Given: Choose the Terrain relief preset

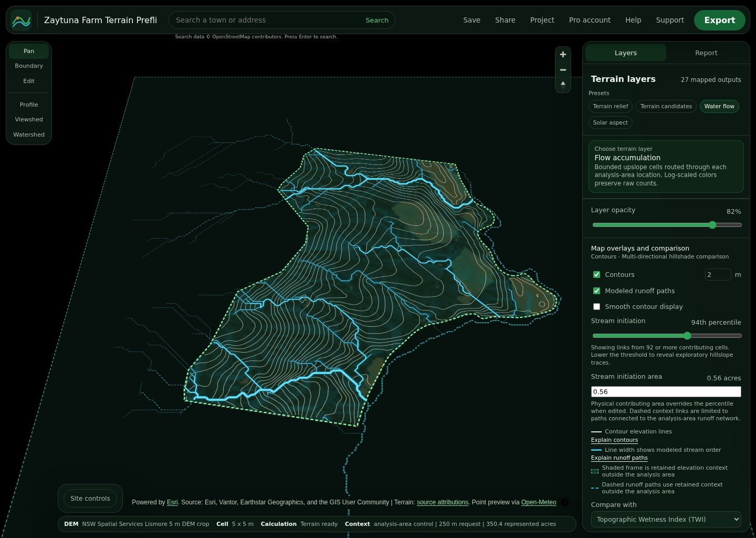Looking at the screenshot, I should click(611, 107).
